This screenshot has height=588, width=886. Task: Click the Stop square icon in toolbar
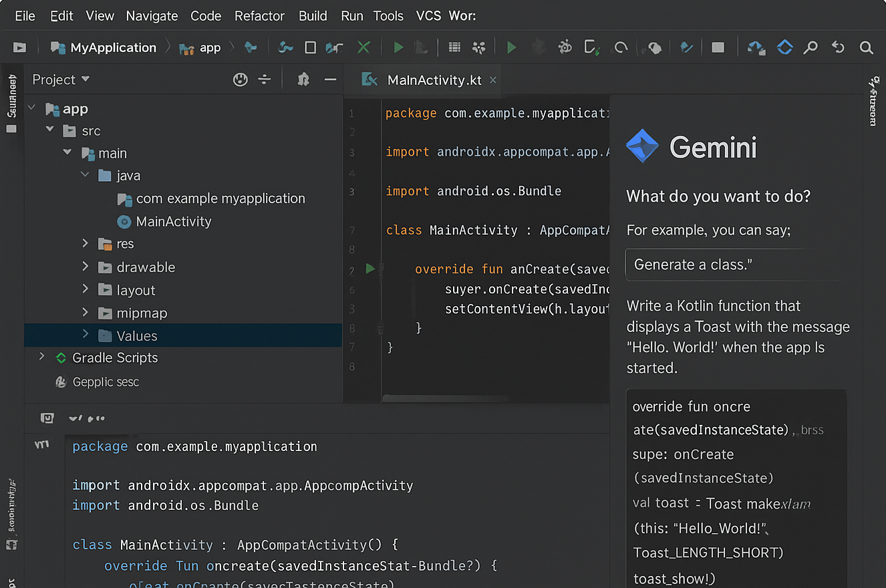(718, 47)
